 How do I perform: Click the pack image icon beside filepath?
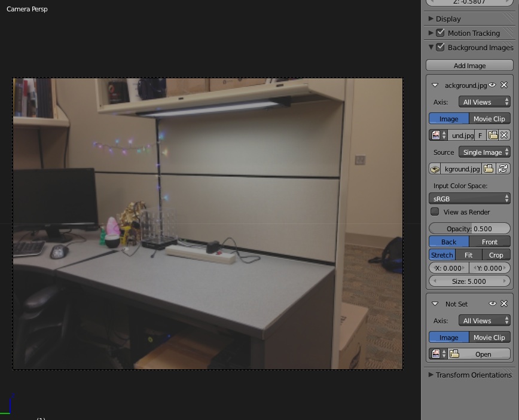click(435, 169)
